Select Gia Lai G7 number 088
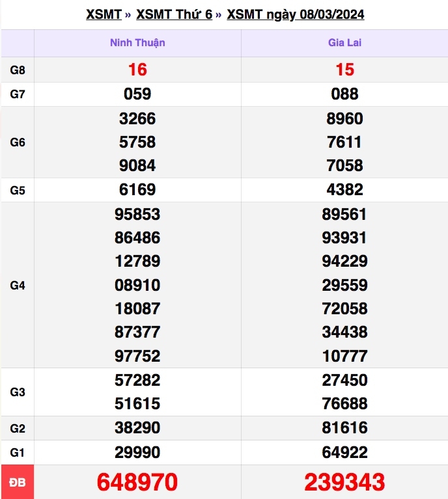Image resolution: width=448 pixels, height=499 pixels. tap(344, 94)
